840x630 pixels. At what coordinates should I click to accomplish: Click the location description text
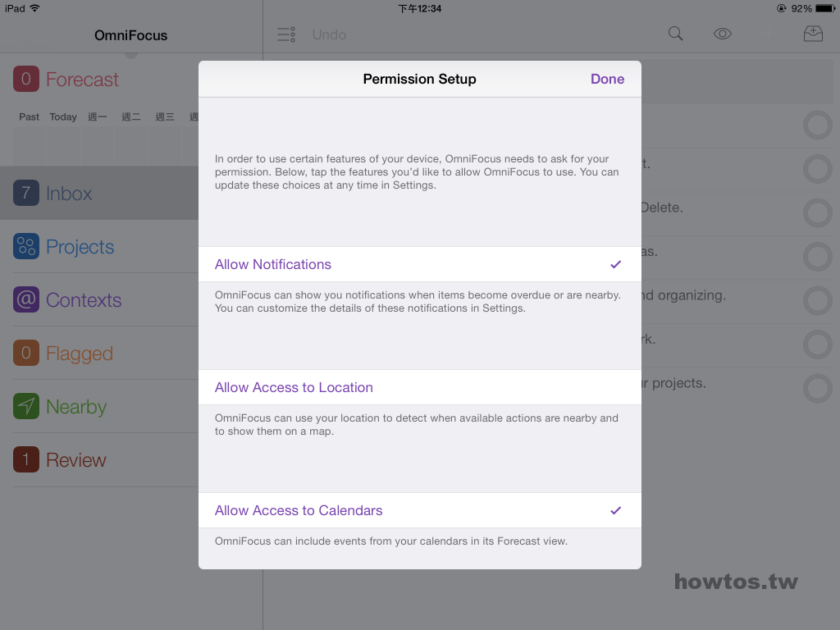(x=416, y=425)
